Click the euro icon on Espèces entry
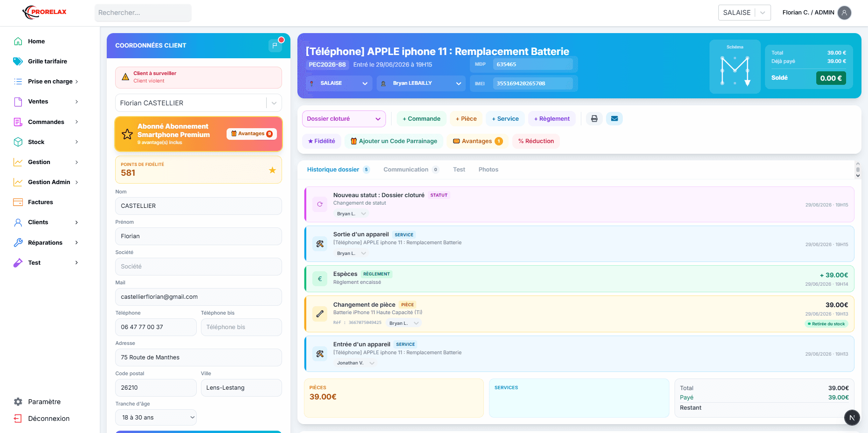Image resolution: width=868 pixels, height=433 pixels. [320, 279]
